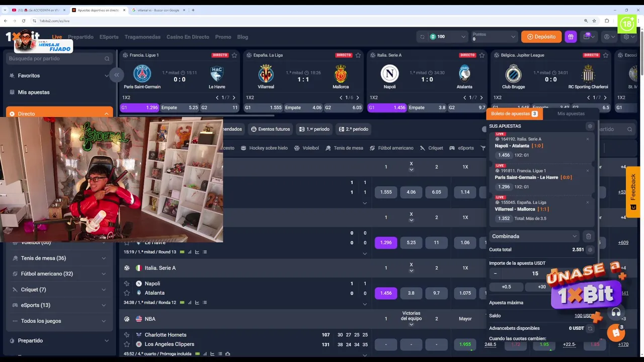Image resolution: width=644 pixels, height=362 pixels.
Task: Open the gift bonuses icon
Action: 570,37
